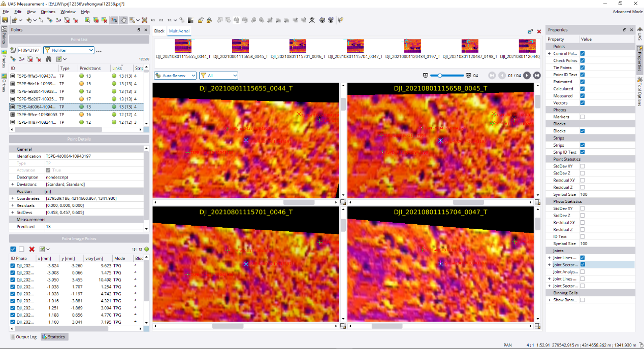The height and width of the screenshot is (349, 644).
Task: Click the binoculars find-point icon
Action: click(49, 59)
